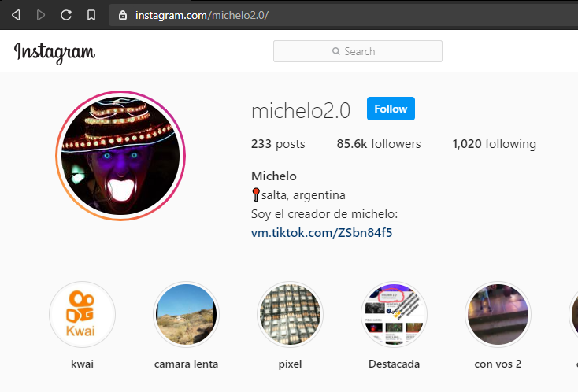
Task: Open the kwai story highlight
Action: click(82, 315)
